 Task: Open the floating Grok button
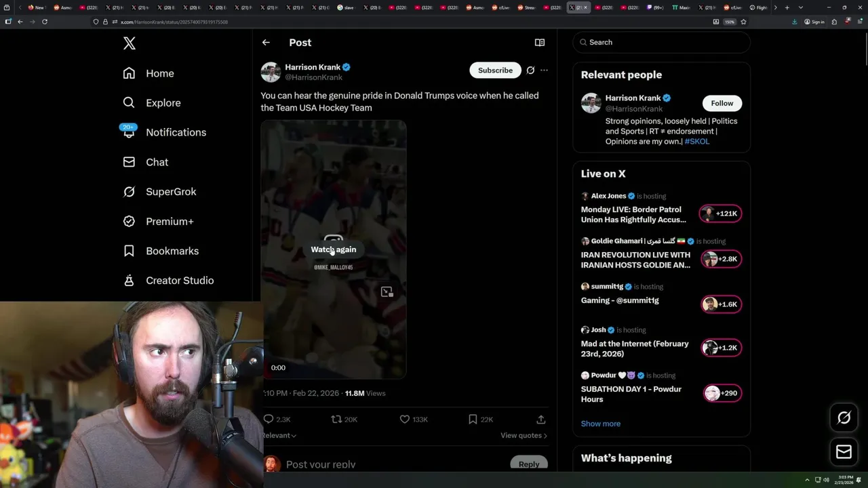pos(844,418)
